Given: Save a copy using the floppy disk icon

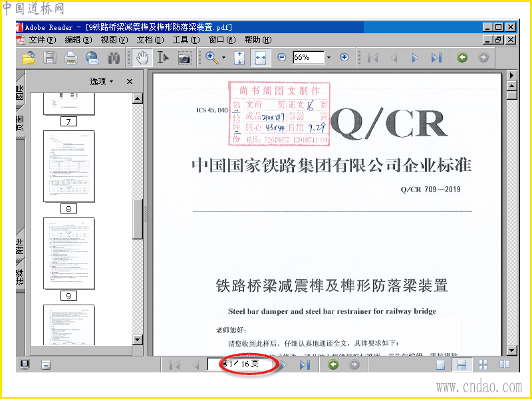Looking at the screenshot, I should (49, 57).
